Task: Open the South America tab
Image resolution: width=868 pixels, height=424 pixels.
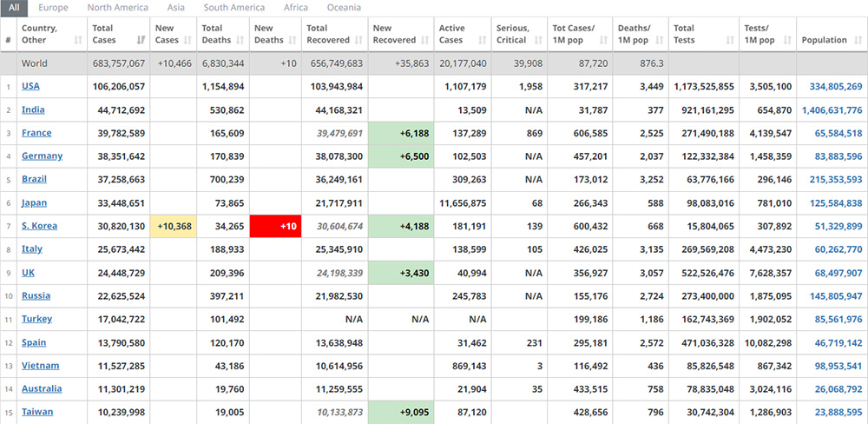Action: tap(234, 8)
